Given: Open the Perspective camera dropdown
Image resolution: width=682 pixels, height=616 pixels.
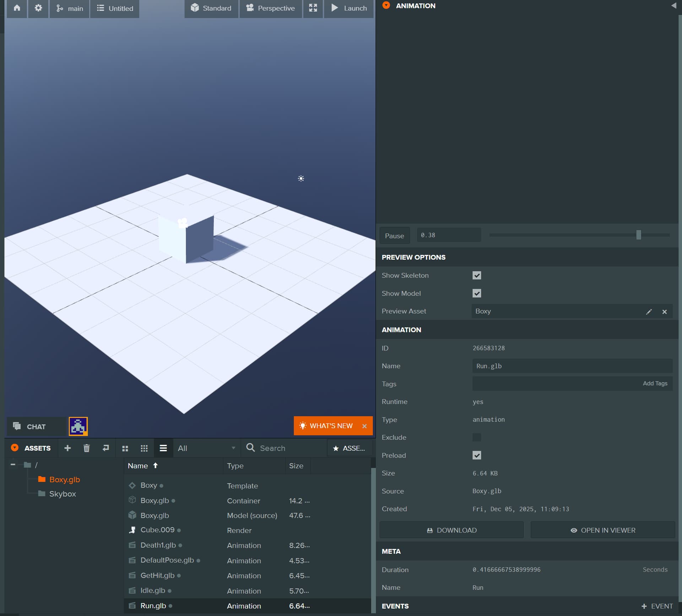Looking at the screenshot, I should [x=270, y=8].
